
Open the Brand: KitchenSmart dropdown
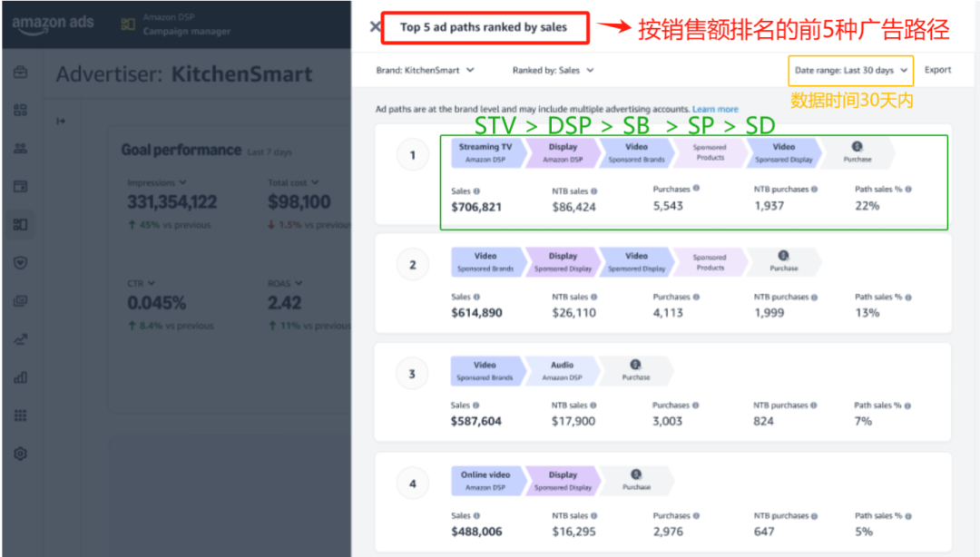pos(425,70)
